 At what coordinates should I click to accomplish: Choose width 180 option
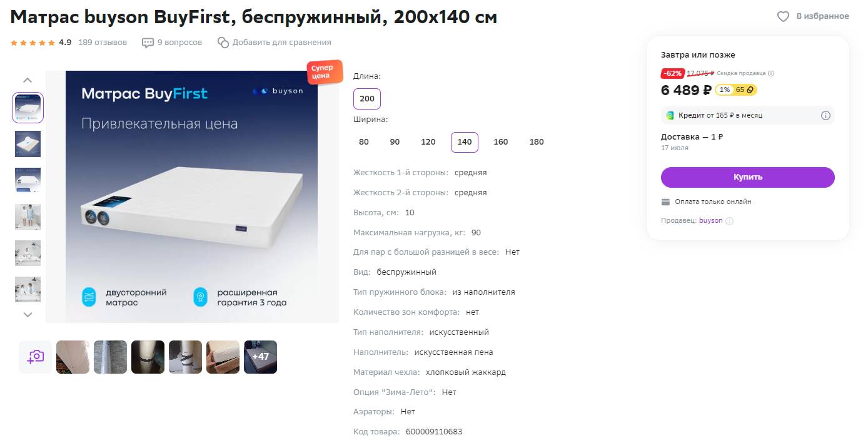click(x=537, y=142)
